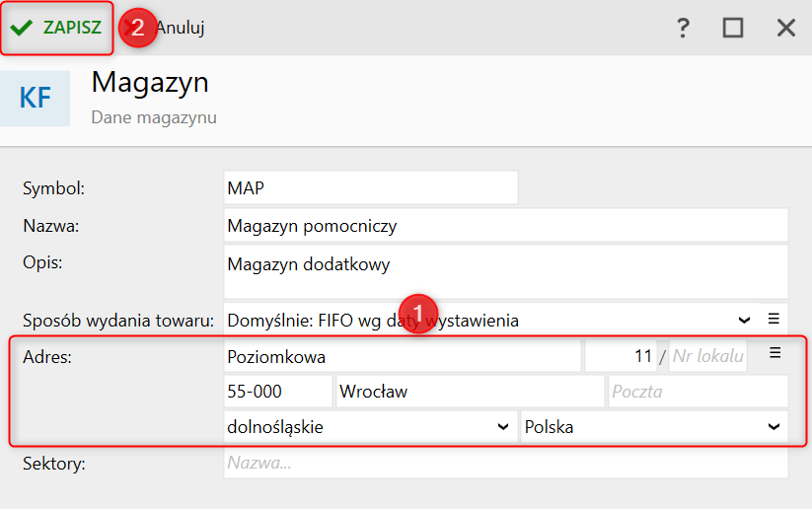Open hamburger menu beside Sposób wydania towaru

(775, 319)
